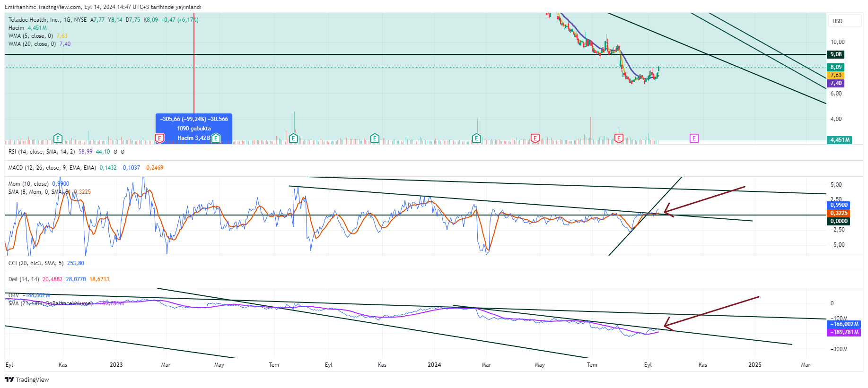Viewport: 868px width, 388px height.
Task: Click the purple 7,40 WMA price label
Action: [x=836, y=83]
